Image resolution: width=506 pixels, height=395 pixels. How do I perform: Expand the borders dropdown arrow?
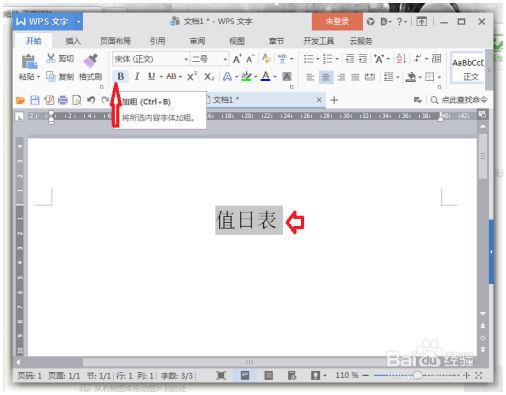click(439, 77)
